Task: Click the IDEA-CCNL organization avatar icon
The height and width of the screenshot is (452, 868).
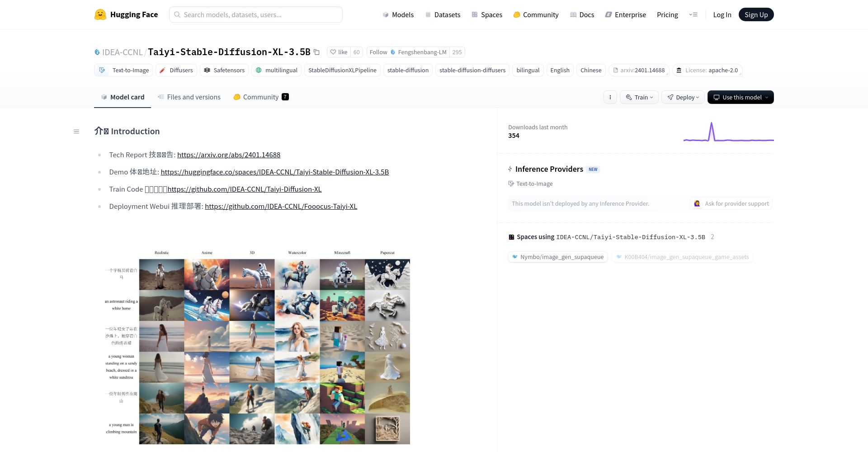Action: pyautogui.click(x=97, y=52)
